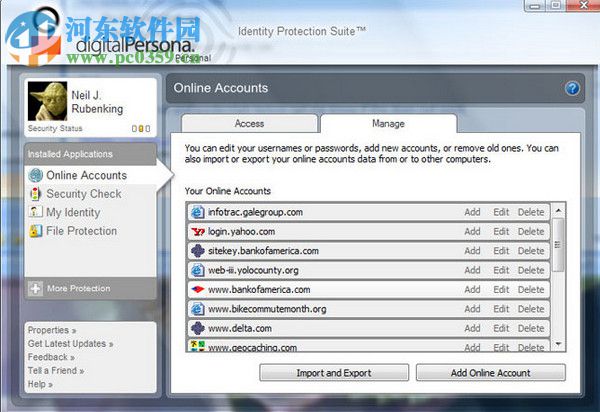Click the infotrac.galegroup.com site icon
The height and width of the screenshot is (412, 600).
tap(197, 212)
